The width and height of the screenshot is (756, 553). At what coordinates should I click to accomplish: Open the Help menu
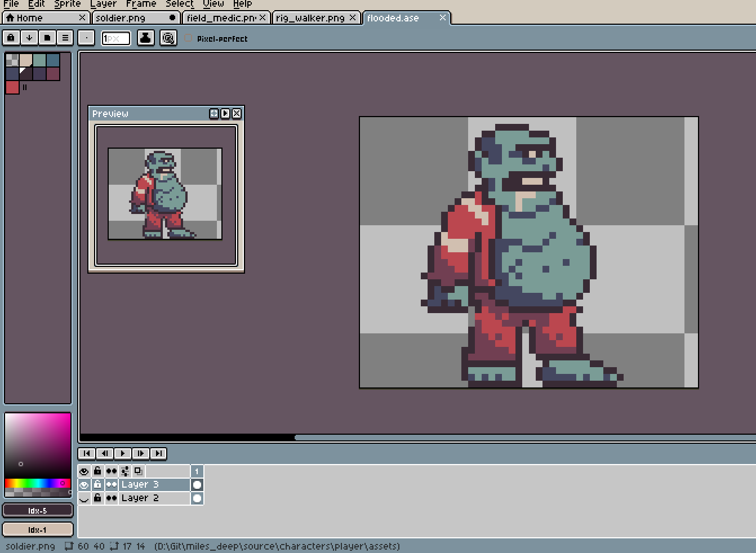point(243,4)
